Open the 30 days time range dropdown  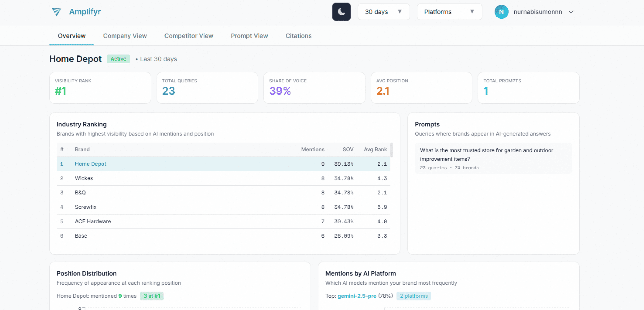(x=383, y=12)
